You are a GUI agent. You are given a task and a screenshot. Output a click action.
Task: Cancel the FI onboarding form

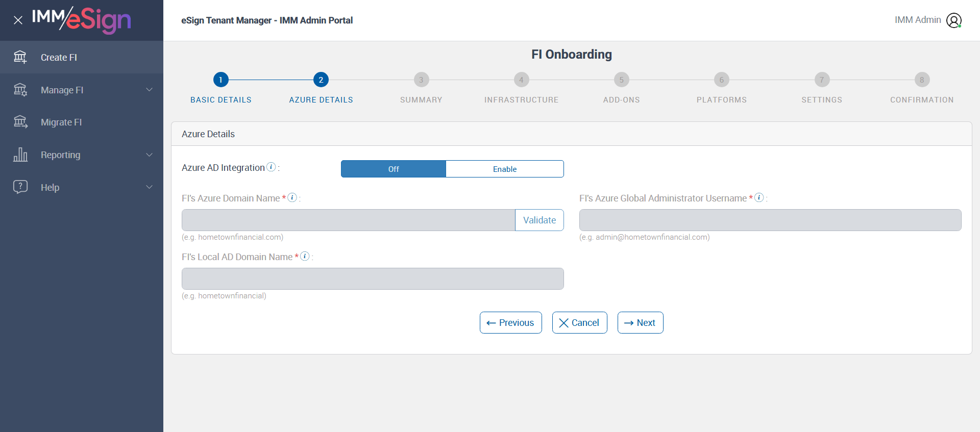579,323
